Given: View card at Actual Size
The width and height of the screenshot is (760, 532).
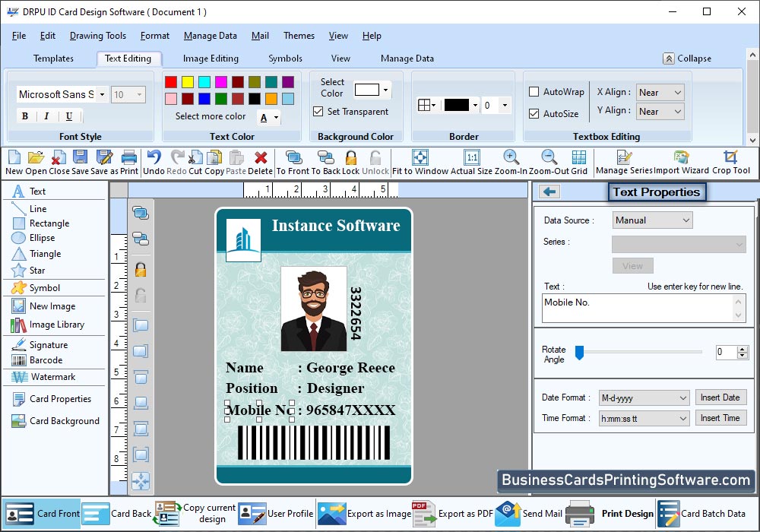Looking at the screenshot, I should point(472,157).
